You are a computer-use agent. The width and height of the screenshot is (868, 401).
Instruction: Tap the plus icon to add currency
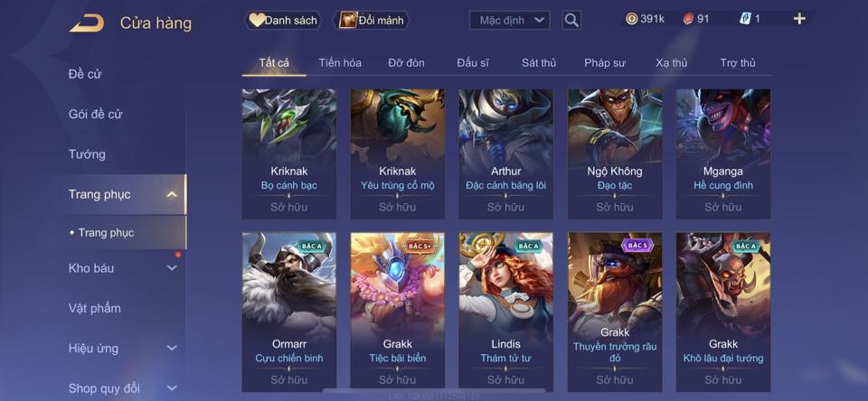click(x=799, y=19)
